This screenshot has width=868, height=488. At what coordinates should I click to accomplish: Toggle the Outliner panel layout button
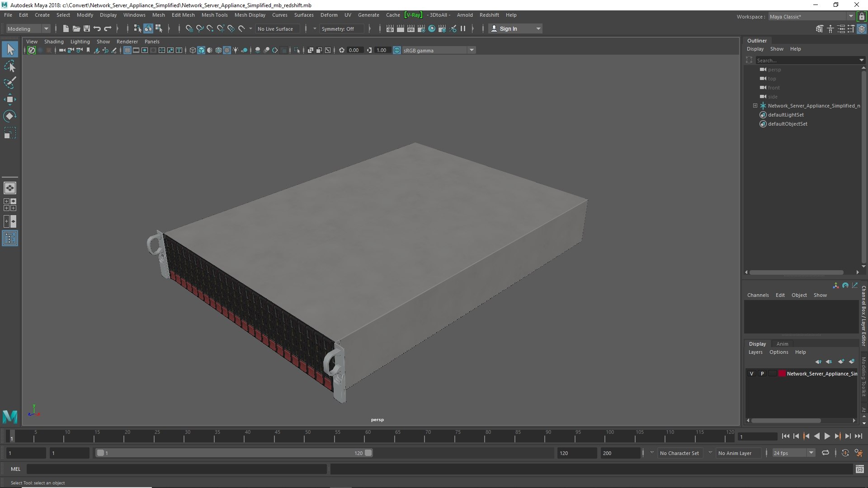click(10, 238)
